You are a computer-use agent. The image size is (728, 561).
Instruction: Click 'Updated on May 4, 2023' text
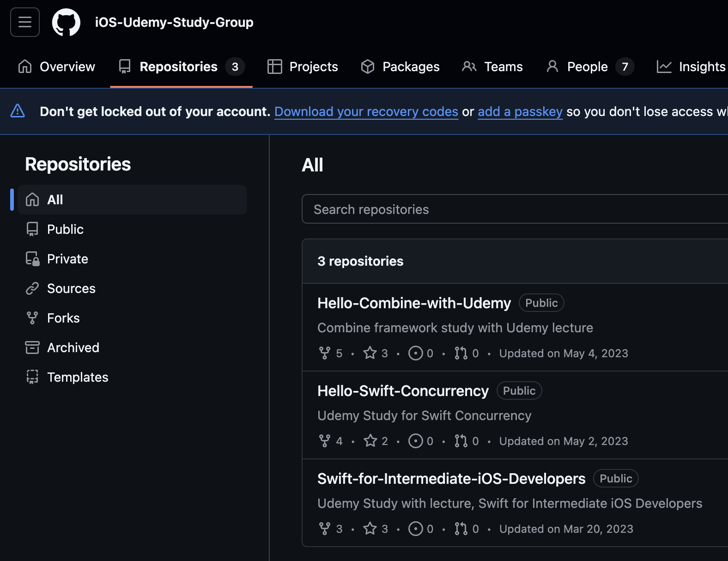[x=564, y=353]
